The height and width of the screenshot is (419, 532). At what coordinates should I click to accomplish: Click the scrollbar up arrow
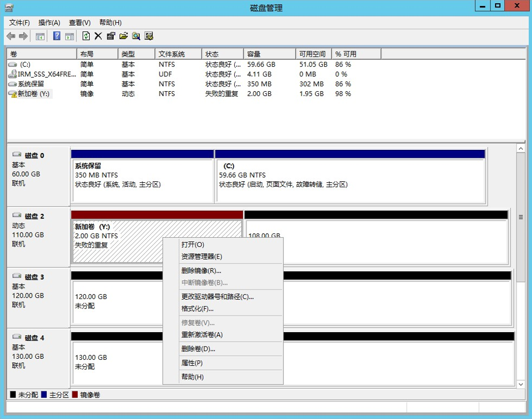521,149
